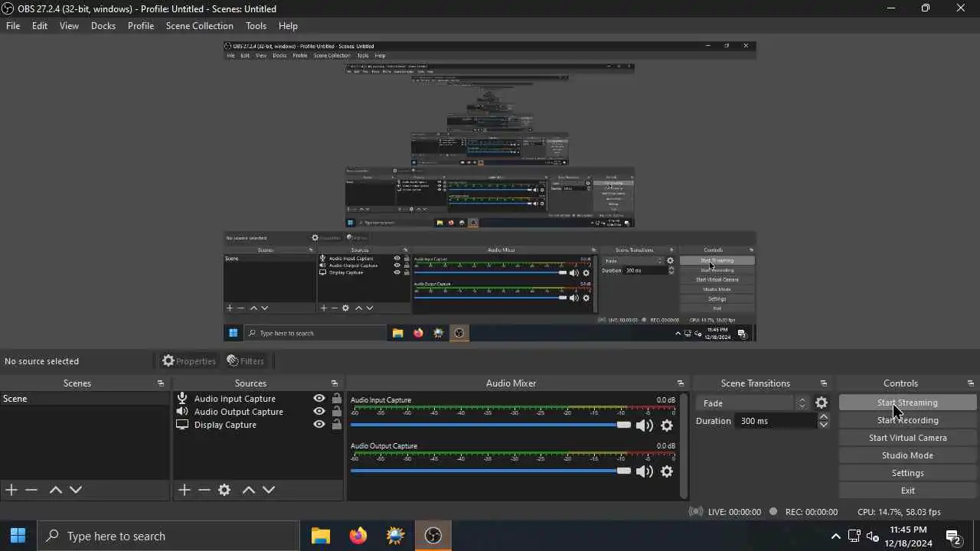This screenshot has height=551, width=980.
Task: Click the Audio Input Capture microphone icon
Action: [x=182, y=399]
